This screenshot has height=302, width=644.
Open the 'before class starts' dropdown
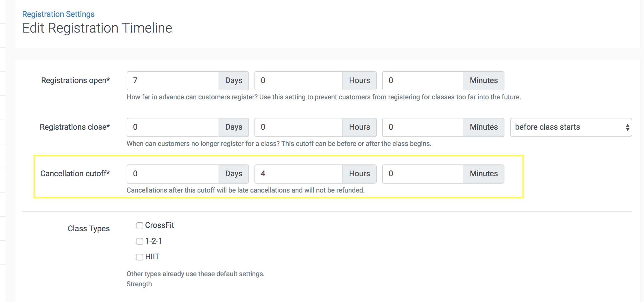click(x=571, y=127)
